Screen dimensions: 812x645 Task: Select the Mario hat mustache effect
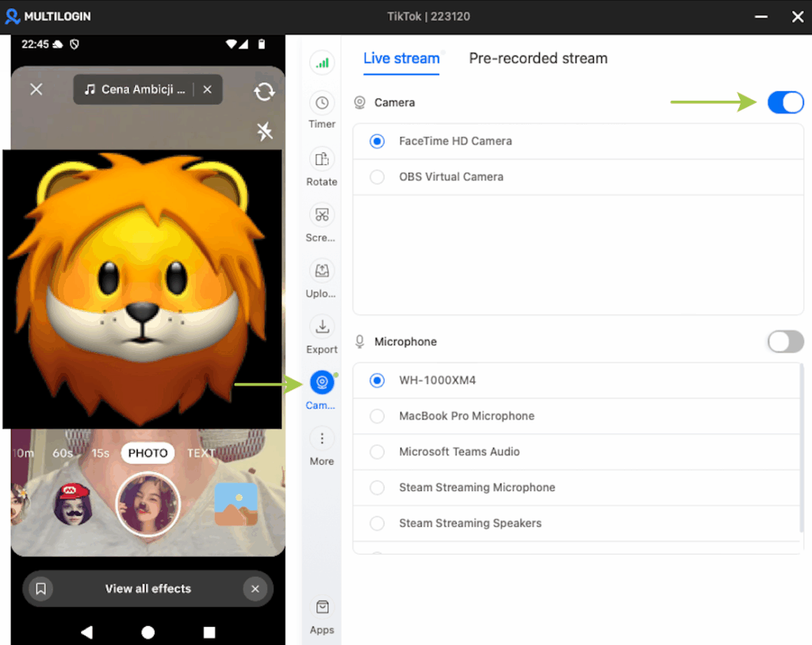coord(73,504)
